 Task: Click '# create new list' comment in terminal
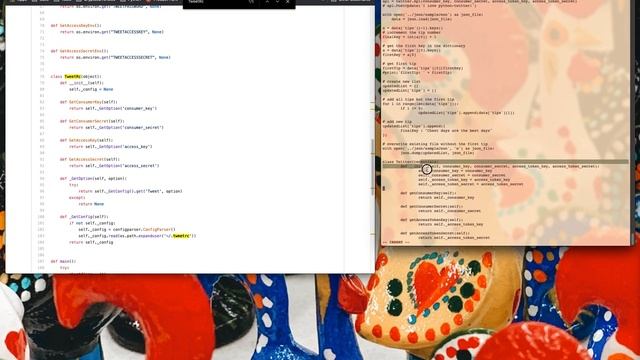click(x=402, y=81)
